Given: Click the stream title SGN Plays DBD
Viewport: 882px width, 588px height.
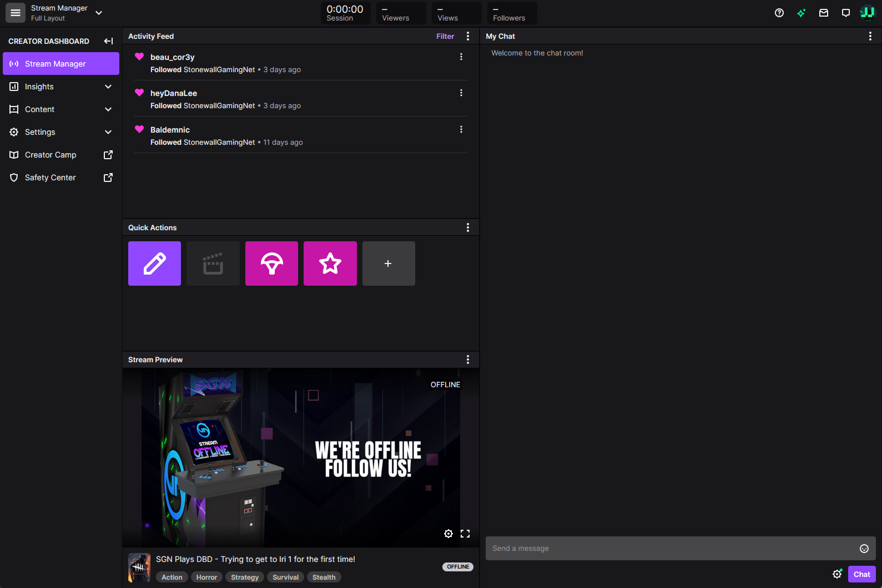Looking at the screenshot, I should click(x=255, y=559).
